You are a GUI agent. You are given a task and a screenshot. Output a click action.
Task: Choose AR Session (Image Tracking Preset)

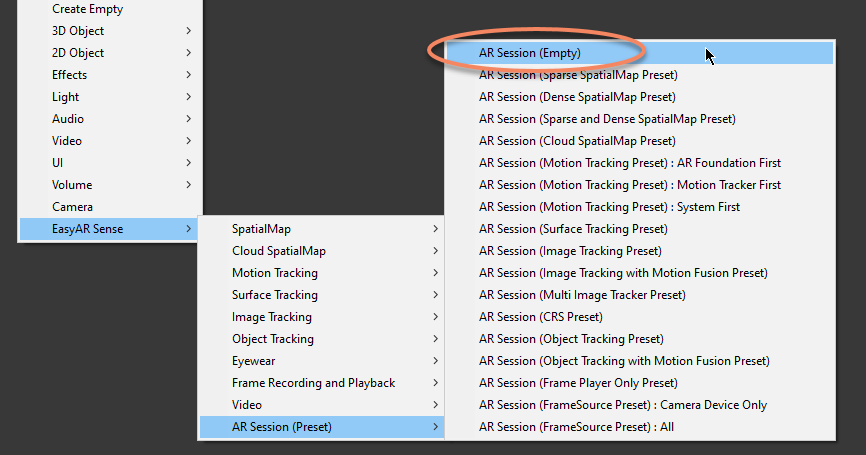570,251
